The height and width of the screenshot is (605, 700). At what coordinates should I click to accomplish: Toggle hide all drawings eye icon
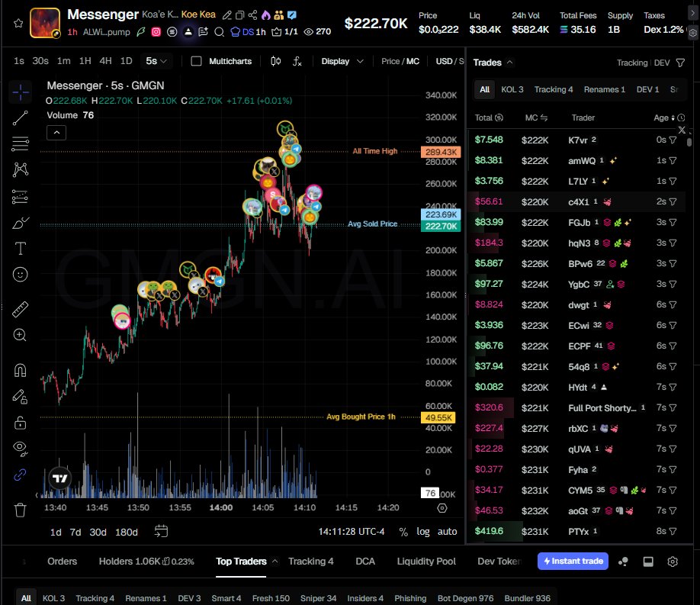pos(20,448)
